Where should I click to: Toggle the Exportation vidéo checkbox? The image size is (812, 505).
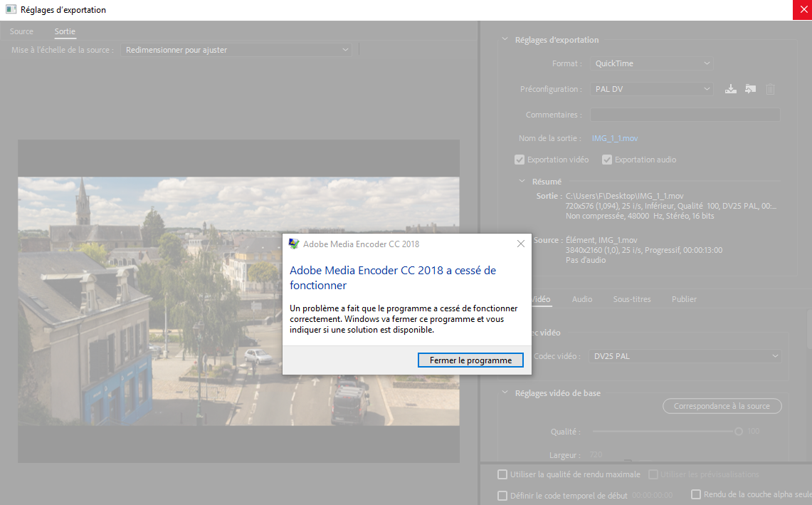520,160
